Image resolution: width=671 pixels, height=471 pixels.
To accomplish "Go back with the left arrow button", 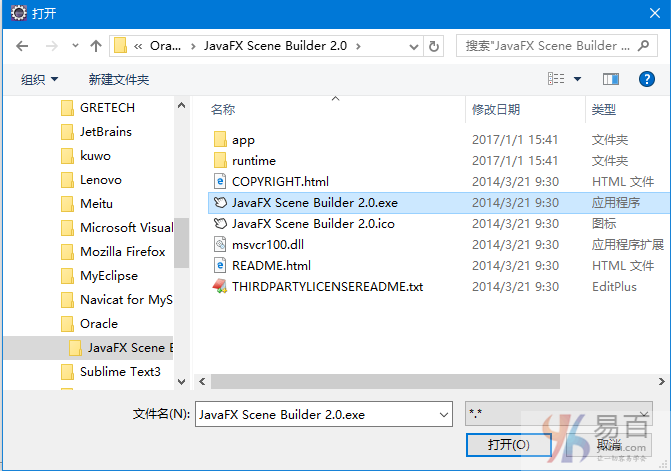I will (x=22, y=46).
